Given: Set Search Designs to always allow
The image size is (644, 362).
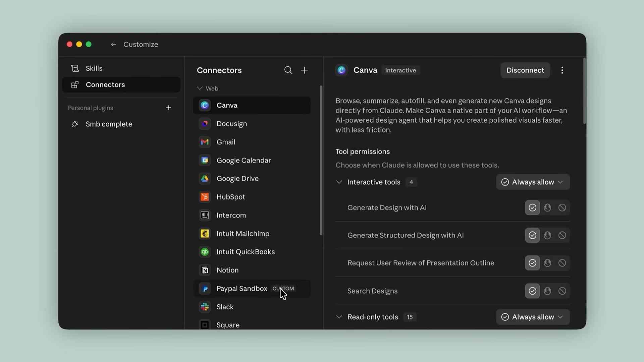Looking at the screenshot, I should 532,291.
